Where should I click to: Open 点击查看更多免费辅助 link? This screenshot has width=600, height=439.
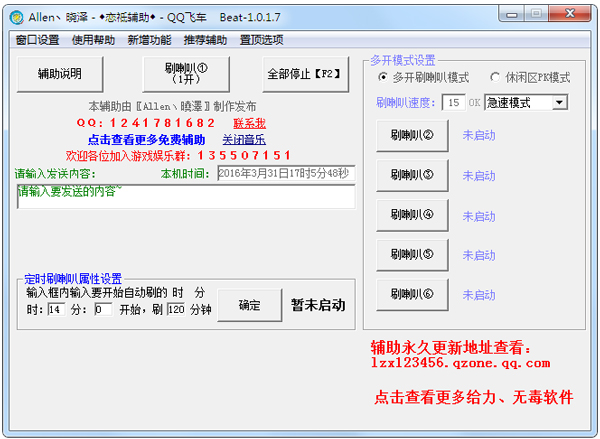(146, 139)
